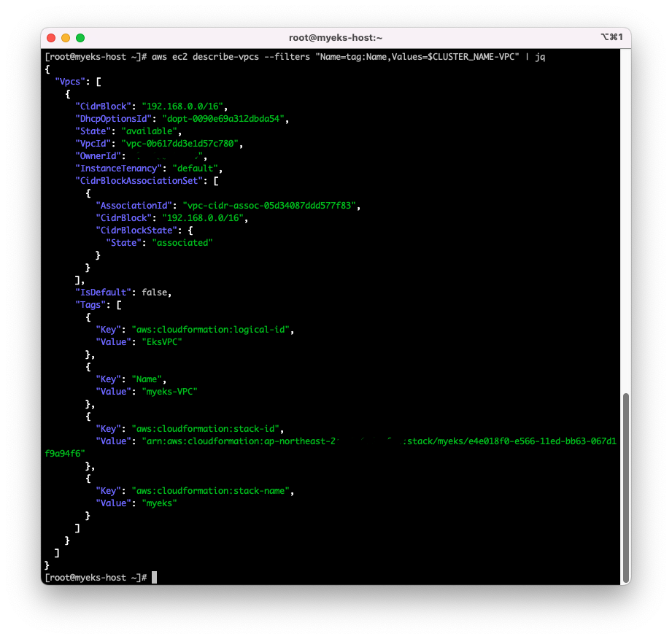Image resolution: width=672 pixels, height=639 pixels.
Task: Click the "CidrBlockAssociationSet" key
Action: (139, 181)
